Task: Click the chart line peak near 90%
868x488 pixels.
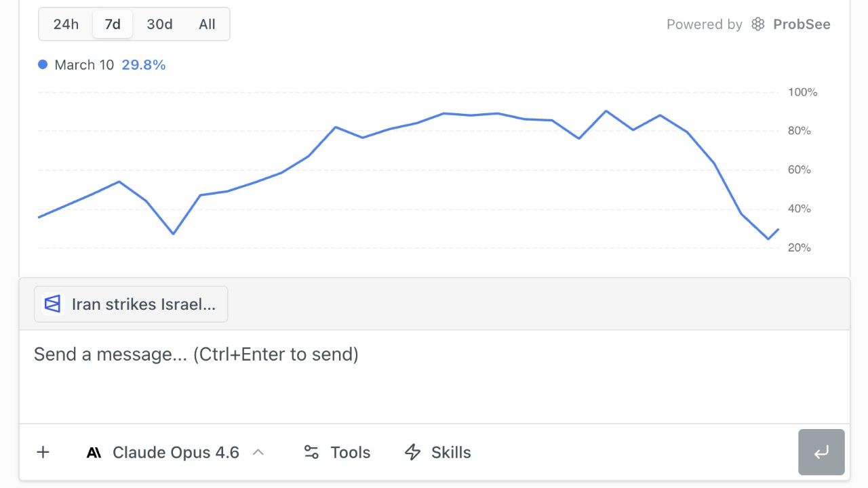Action: coord(606,110)
